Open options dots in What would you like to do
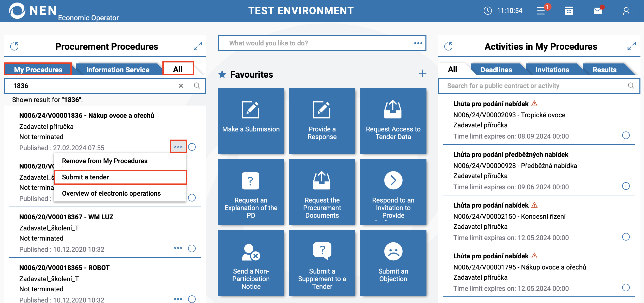The image size is (644, 303). pyautogui.click(x=418, y=43)
